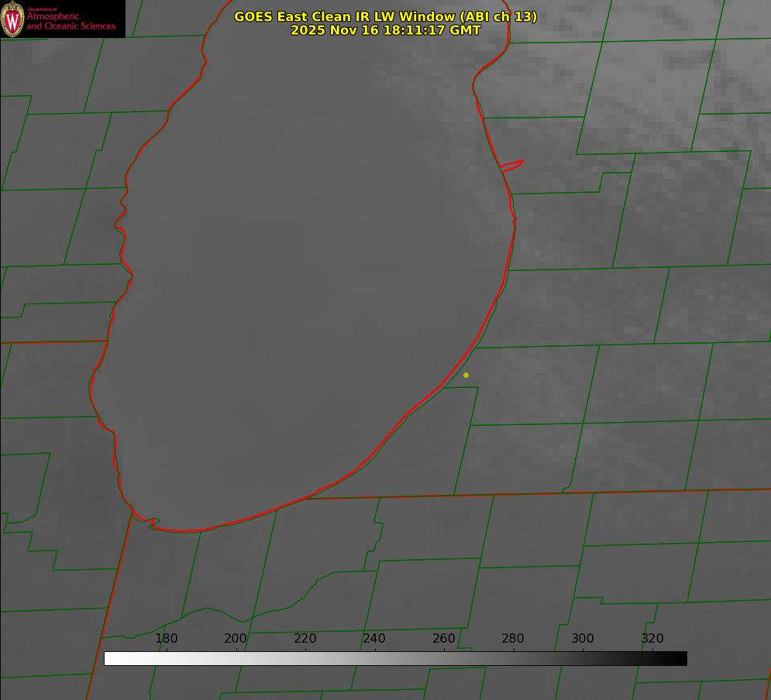Viewport: 771px width, 700px height.
Task: Click the 220 colorbar tick label
Action: point(305,639)
